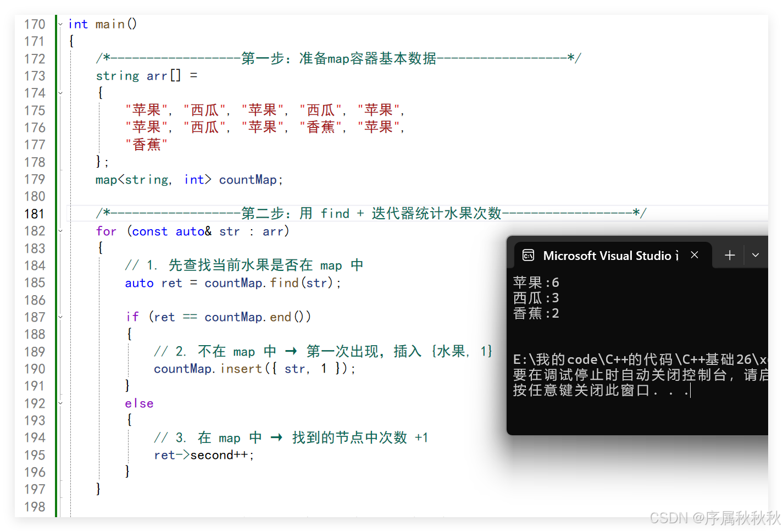Collapse the for loop fold arrow

60,231
